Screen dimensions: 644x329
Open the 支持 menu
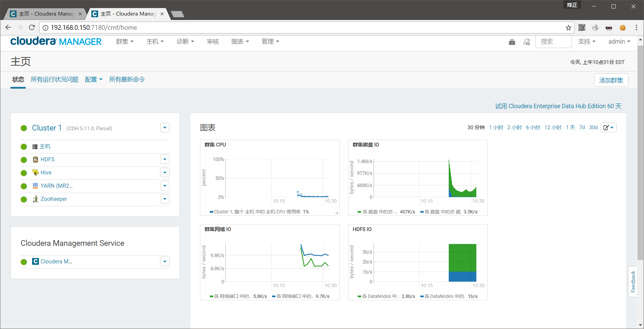(x=587, y=41)
